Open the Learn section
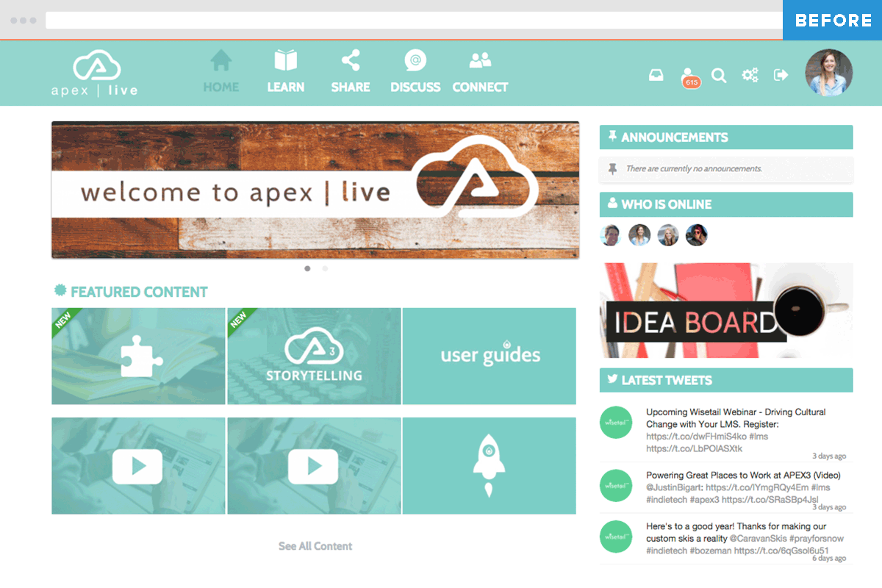The image size is (882, 588). (x=285, y=72)
